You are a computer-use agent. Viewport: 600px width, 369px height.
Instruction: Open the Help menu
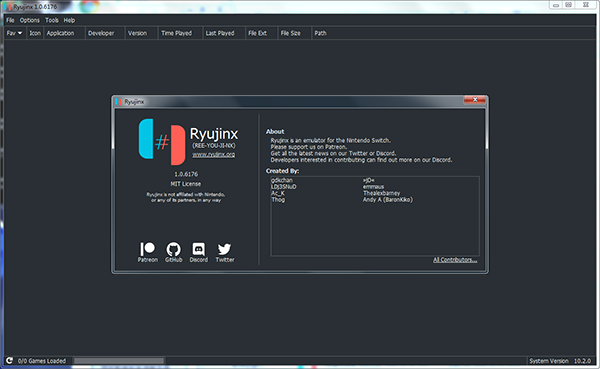click(69, 20)
